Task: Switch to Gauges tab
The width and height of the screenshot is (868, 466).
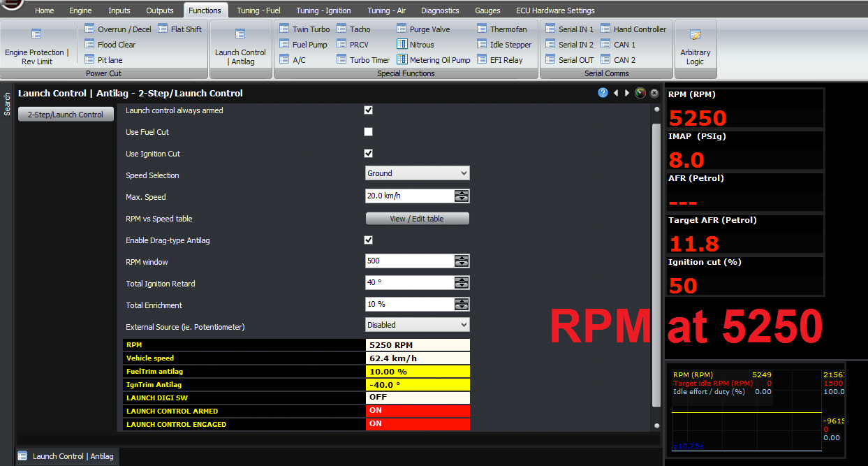Action: [487, 10]
